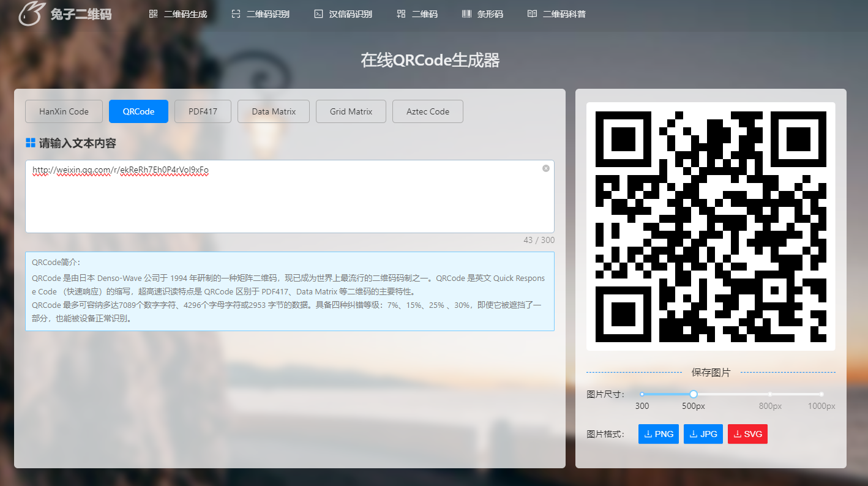Click the QRCode简介 heading text
Viewport: 868px width, 486px height.
tap(56, 263)
